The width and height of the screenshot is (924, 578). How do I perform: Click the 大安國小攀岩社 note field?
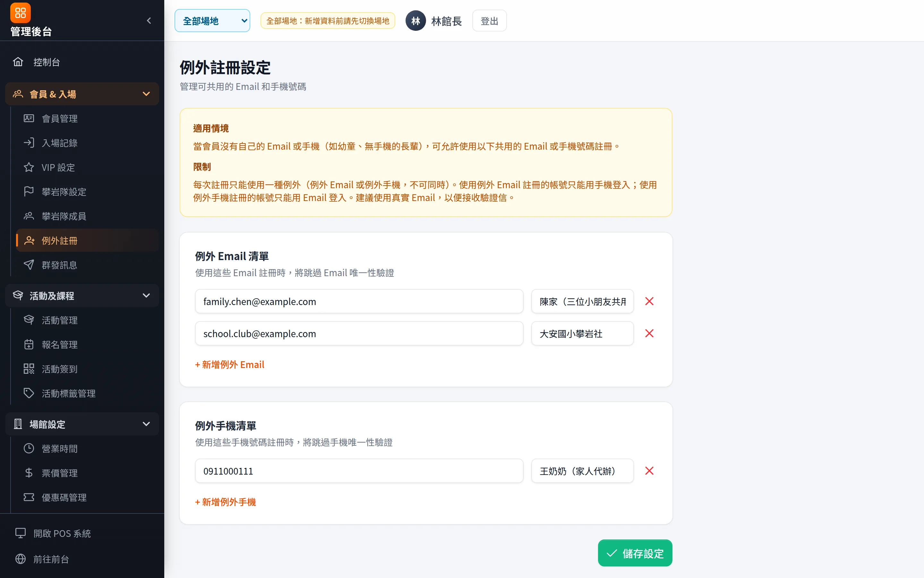point(582,334)
